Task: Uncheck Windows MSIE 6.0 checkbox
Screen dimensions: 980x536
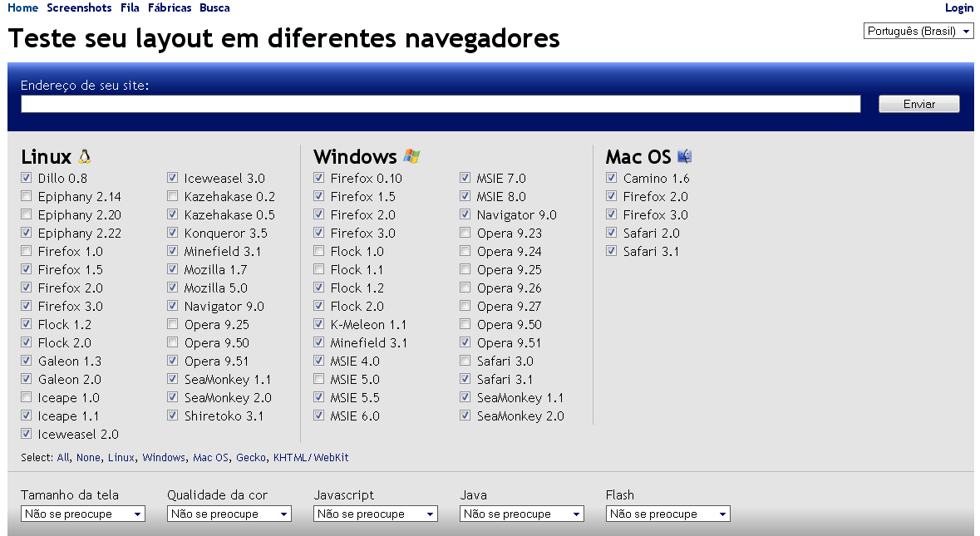Action: pyautogui.click(x=318, y=416)
